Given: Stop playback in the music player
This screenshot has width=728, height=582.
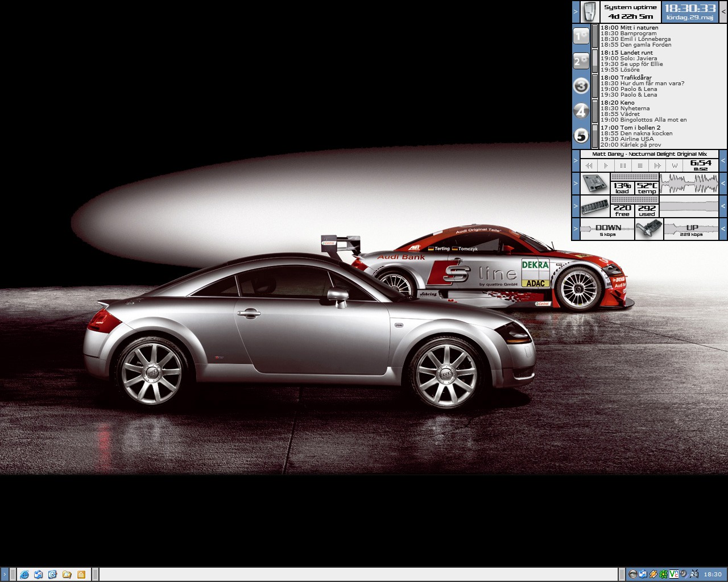Looking at the screenshot, I should tap(640, 165).
